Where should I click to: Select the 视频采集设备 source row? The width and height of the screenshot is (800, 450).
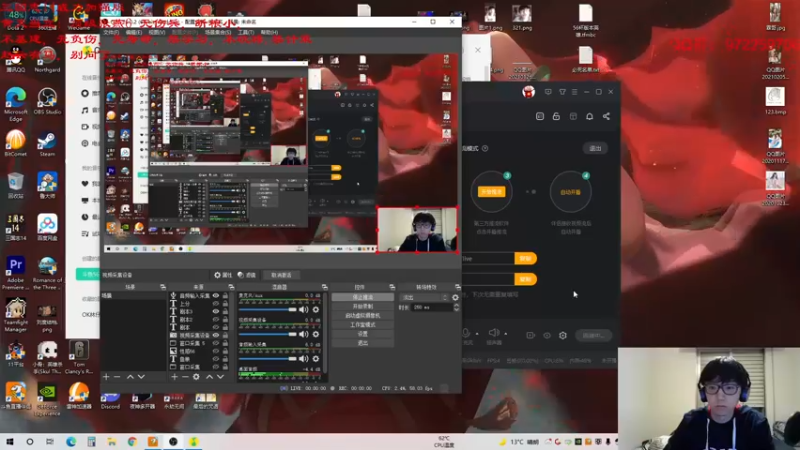(199, 335)
